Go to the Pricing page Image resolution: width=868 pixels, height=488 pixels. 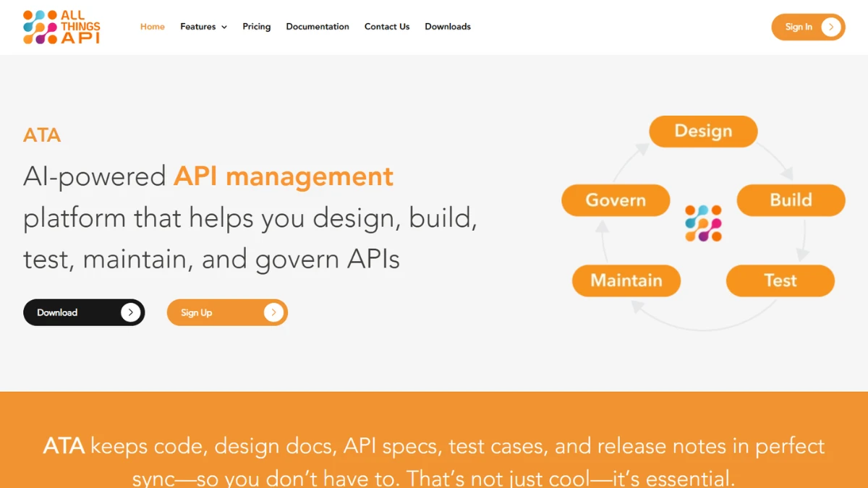pos(256,26)
